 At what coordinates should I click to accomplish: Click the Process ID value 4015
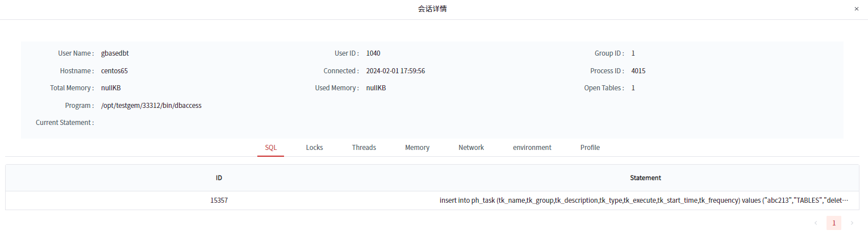click(x=638, y=71)
